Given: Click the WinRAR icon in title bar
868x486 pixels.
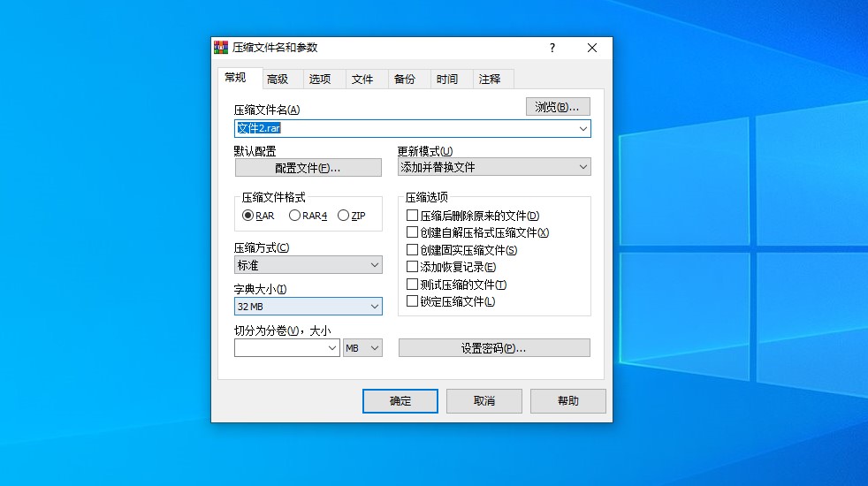Looking at the screenshot, I should [x=221, y=48].
